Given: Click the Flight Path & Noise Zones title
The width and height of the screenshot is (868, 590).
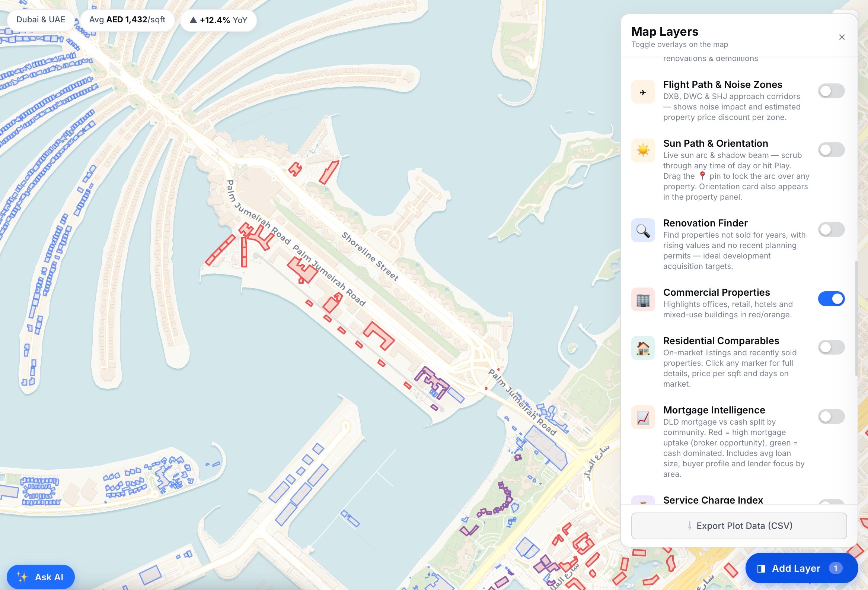Looking at the screenshot, I should [x=722, y=85].
